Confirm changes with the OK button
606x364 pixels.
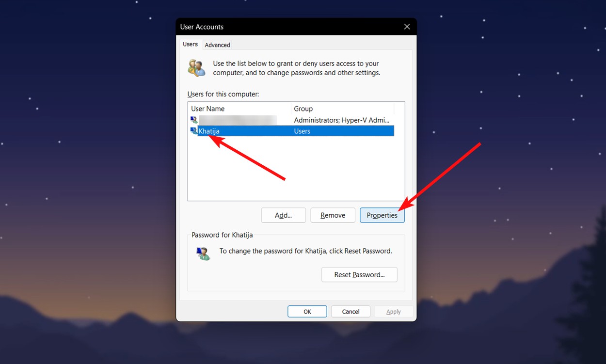pyautogui.click(x=307, y=311)
